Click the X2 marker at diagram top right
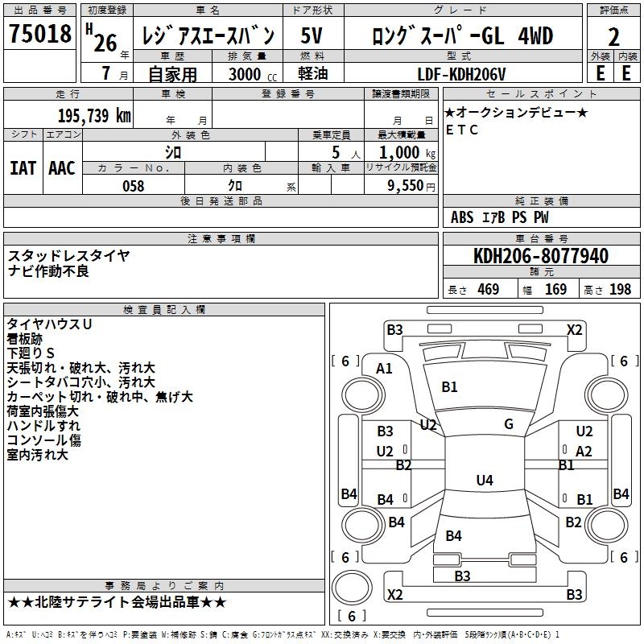Viewport: 644px width, 644px height. tap(574, 329)
